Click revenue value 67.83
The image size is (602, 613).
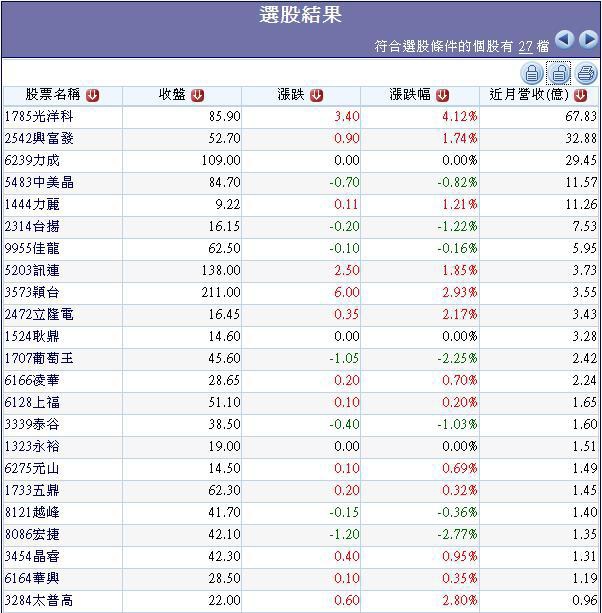coord(581,117)
